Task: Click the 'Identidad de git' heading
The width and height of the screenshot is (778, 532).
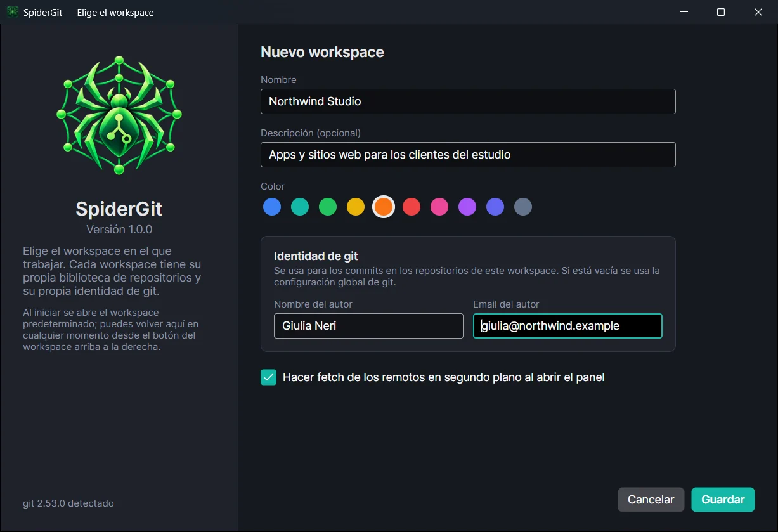Action: click(x=316, y=256)
